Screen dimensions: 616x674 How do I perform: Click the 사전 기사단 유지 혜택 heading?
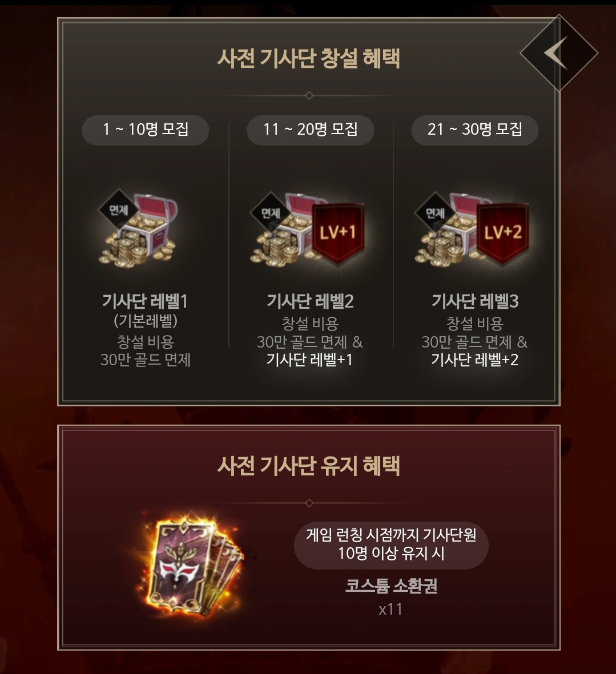point(309,466)
